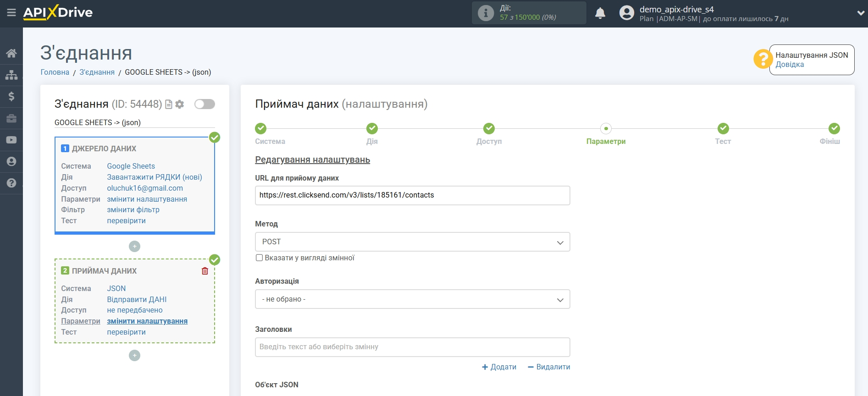This screenshot has height=396, width=868.
Task: Click the URL для прийому даних field
Action: 413,195
